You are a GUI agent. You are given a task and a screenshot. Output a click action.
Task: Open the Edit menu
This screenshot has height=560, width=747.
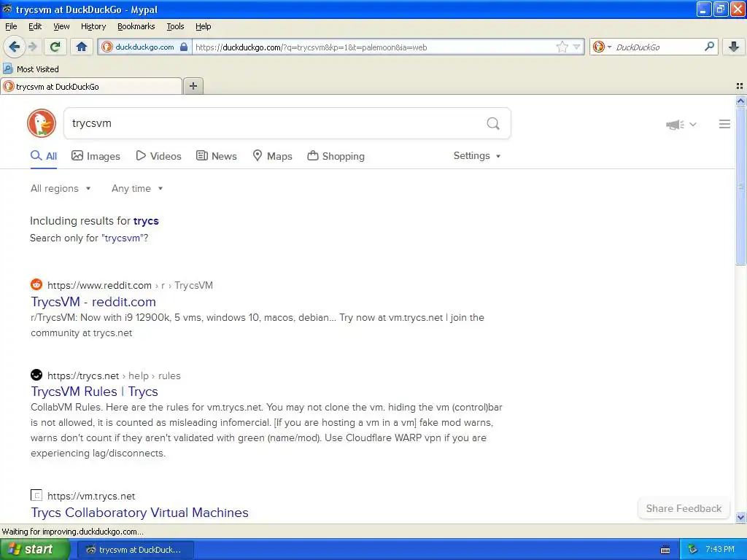point(35,26)
